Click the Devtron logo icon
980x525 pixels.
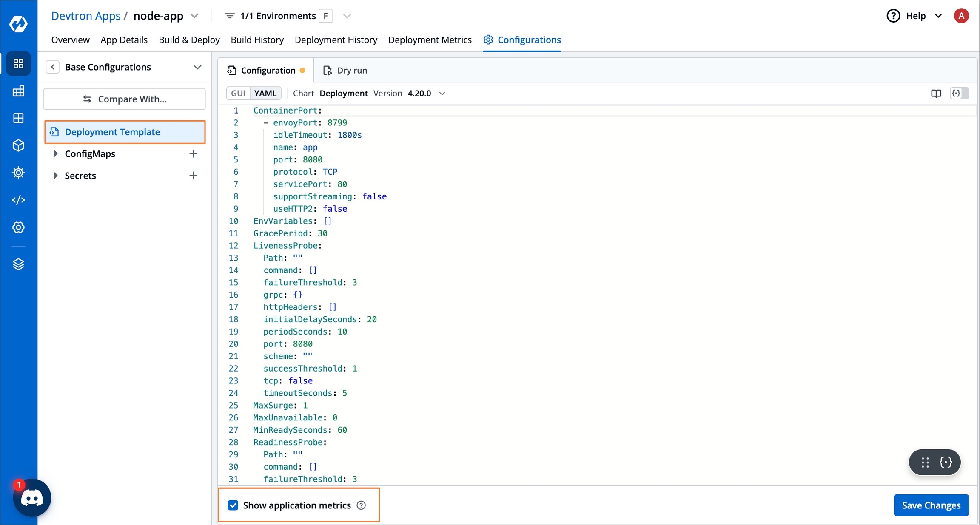click(x=18, y=24)
